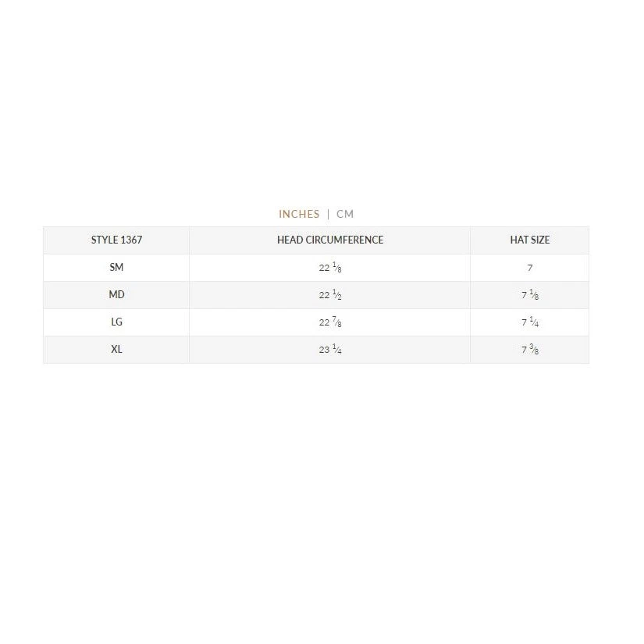The height and width of the screenshot is (644, 644).
Task: Click hat size 7 3/8 in the XL row
Action: point(529,350)
